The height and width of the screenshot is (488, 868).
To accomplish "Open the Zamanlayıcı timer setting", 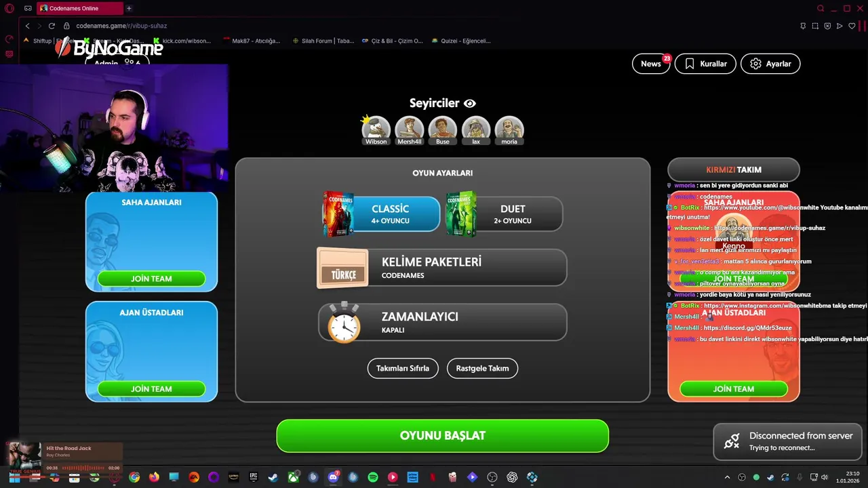I will coord(443,322).
